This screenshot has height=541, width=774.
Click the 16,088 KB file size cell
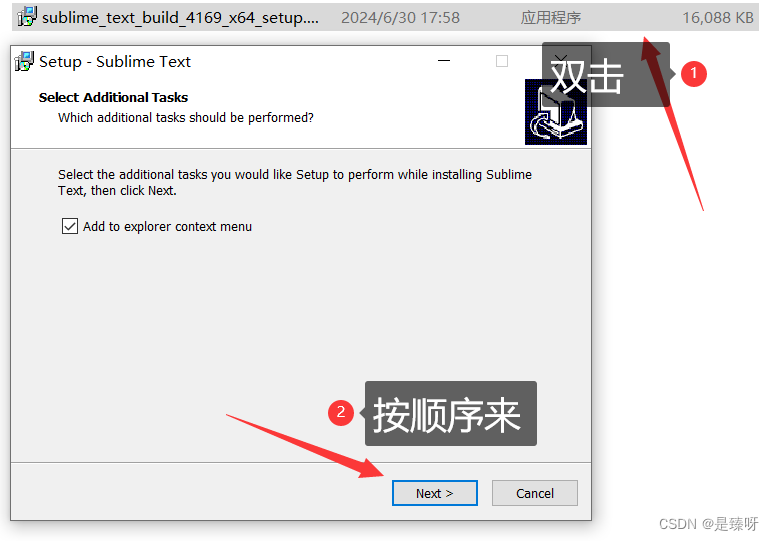(718, 18)
